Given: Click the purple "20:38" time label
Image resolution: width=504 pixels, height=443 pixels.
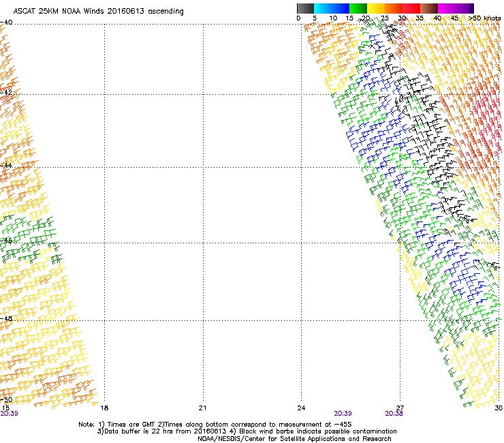Looking at the screenshot, I should 394,414.
